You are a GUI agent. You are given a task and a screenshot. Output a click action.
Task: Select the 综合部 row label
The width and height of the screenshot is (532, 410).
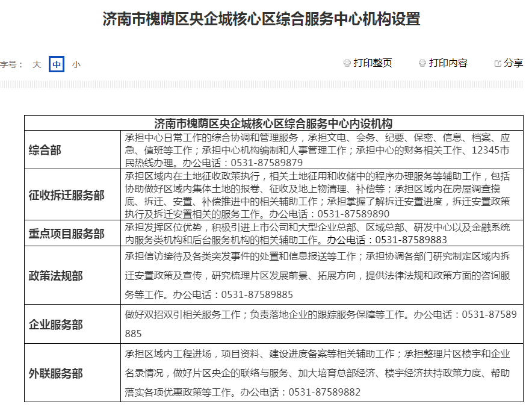coord(45,150)
